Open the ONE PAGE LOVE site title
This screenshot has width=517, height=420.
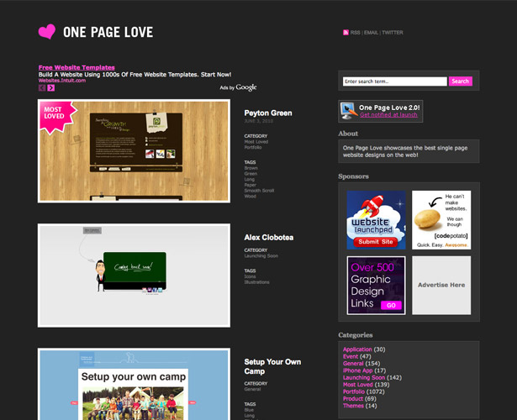[x=108, y=32]
